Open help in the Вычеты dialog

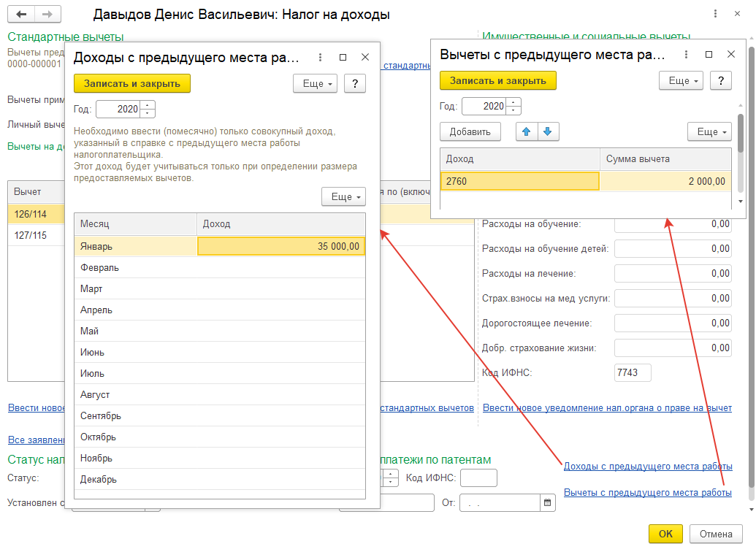[720, 80]
